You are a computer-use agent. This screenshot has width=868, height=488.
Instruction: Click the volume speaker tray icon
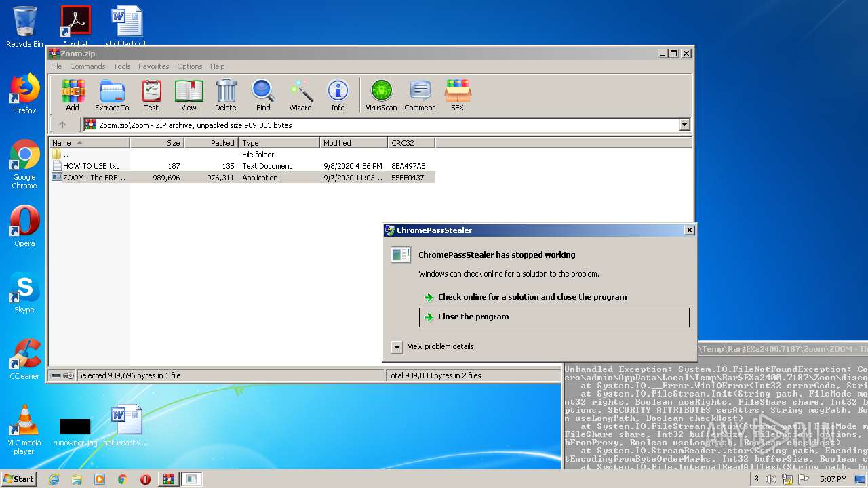771,479
